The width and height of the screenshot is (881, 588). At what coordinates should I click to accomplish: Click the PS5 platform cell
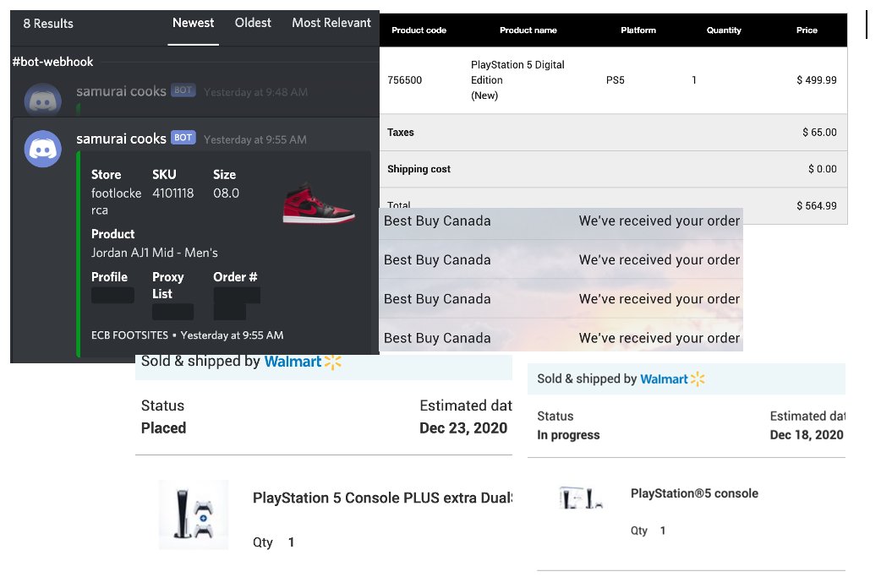coord(616,80)
